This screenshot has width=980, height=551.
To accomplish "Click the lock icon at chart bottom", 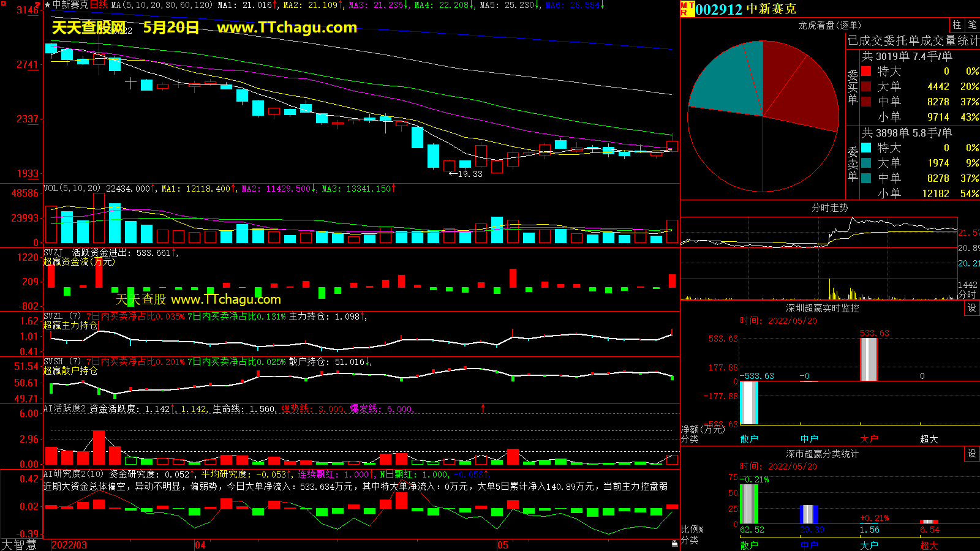I will coord(674,543).
